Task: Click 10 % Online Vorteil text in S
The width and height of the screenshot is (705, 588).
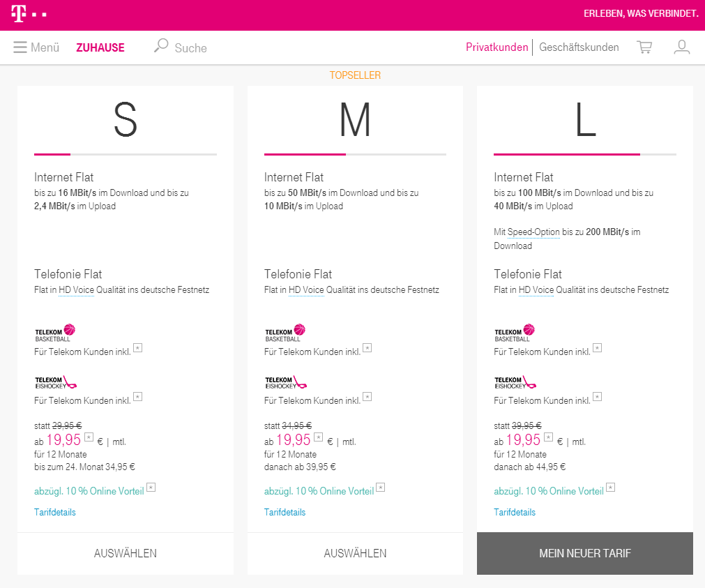Action: 105,491
